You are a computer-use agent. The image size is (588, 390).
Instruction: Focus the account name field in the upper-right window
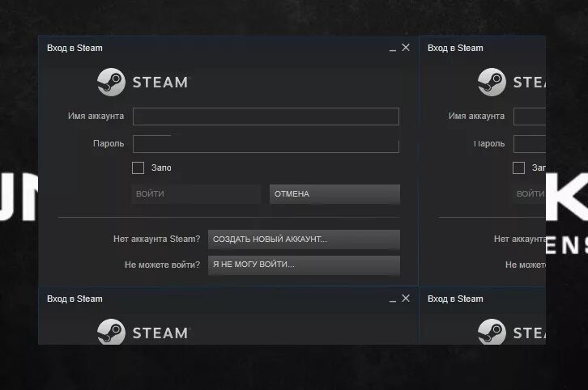(x=530, y=117)
